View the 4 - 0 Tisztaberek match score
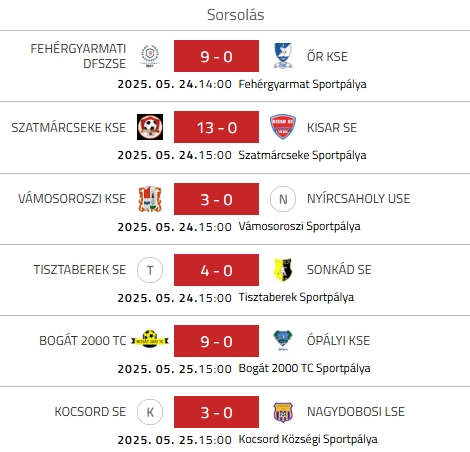The image size is (470, 452). [x=216, y=270]
